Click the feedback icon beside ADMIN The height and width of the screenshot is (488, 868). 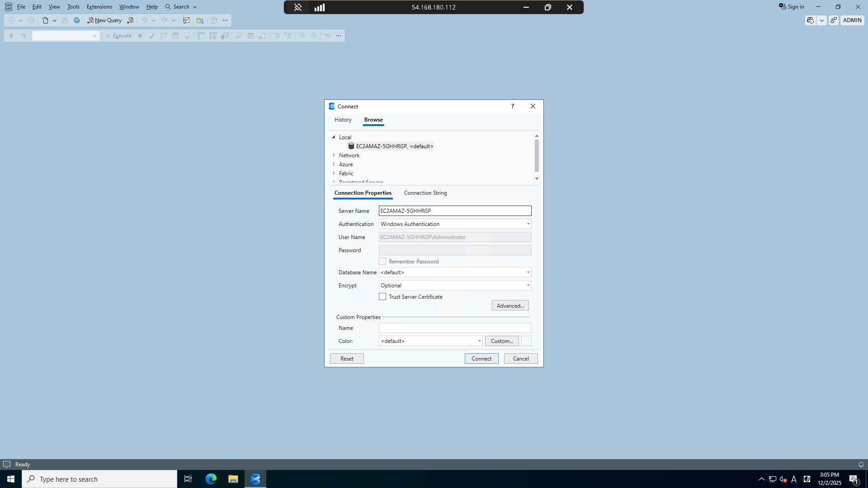834,20
